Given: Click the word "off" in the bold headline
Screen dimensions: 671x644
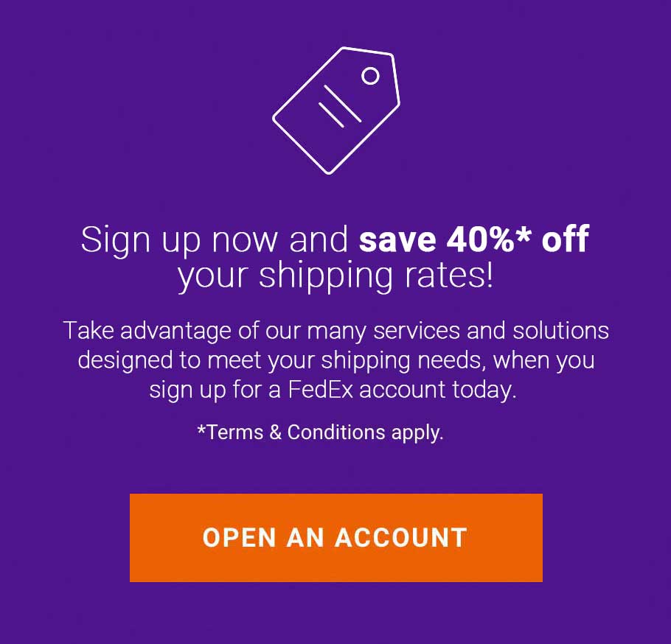Looking at the screenshot, I should [566, 239].
